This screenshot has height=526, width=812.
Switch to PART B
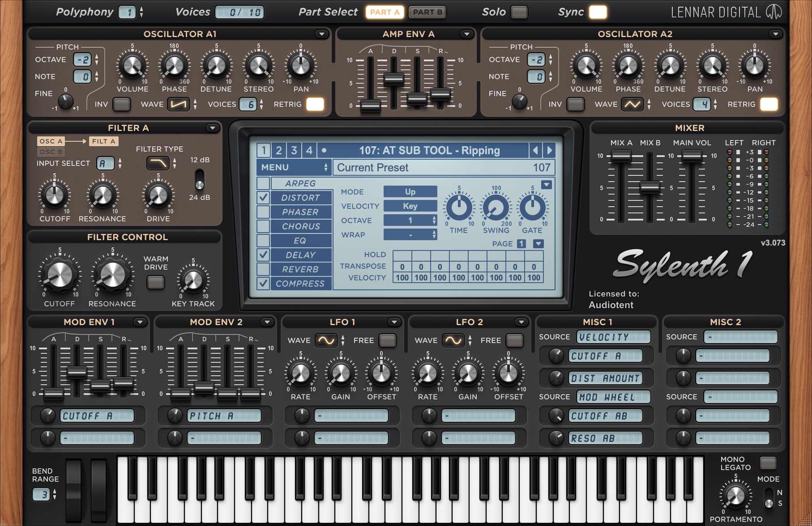click(x=427, y=12)
